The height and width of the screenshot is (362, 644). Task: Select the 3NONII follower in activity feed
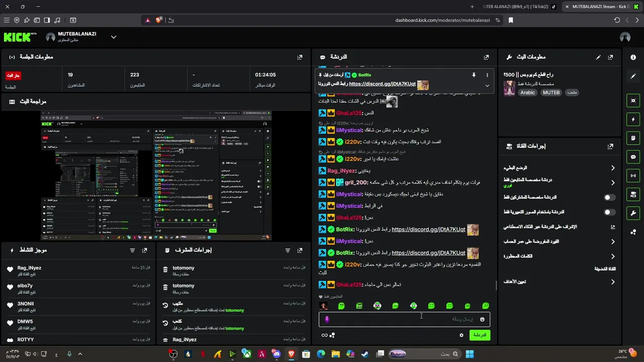tap(26, 304)
